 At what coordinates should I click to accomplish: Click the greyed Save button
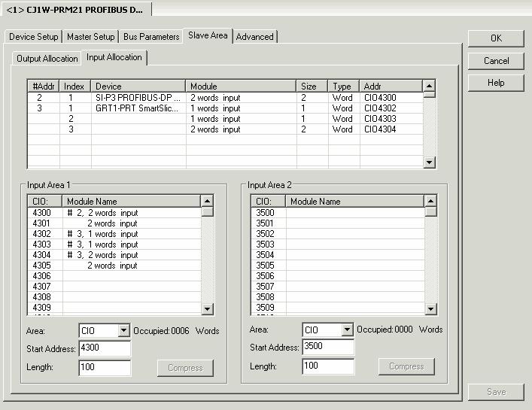pyautogui.click(x=496, y=392)
